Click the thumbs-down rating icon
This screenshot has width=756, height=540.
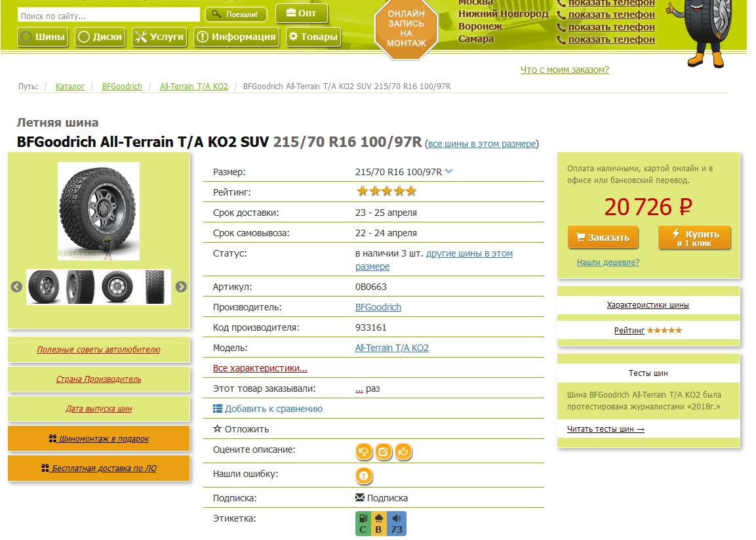tap(363, 451)
